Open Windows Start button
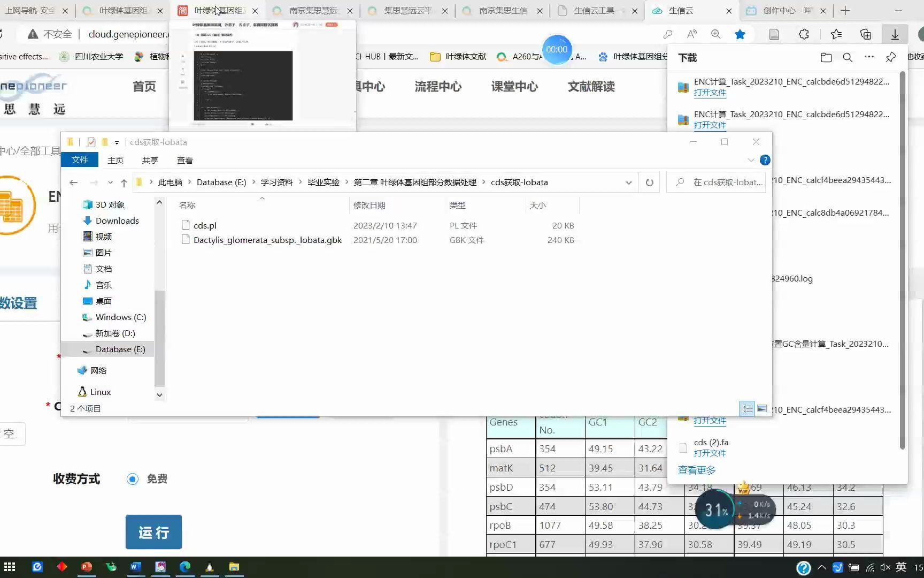This screenshot has height=578, width=924. [x=10, y=567]
